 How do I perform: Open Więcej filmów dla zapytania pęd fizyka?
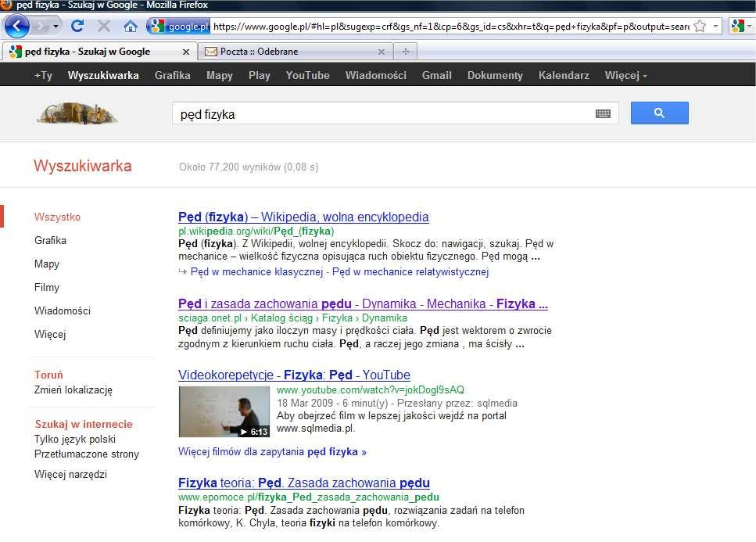click(x=272, y=452)
